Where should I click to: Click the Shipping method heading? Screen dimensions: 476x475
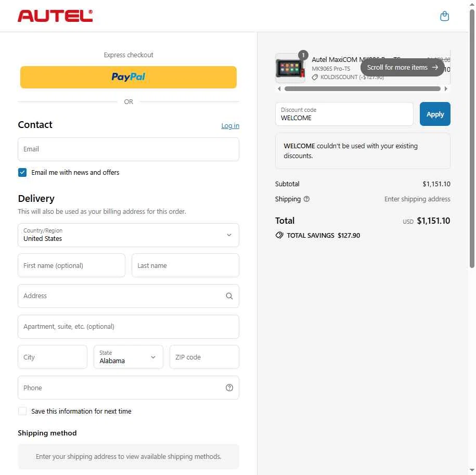coord(47,433)
